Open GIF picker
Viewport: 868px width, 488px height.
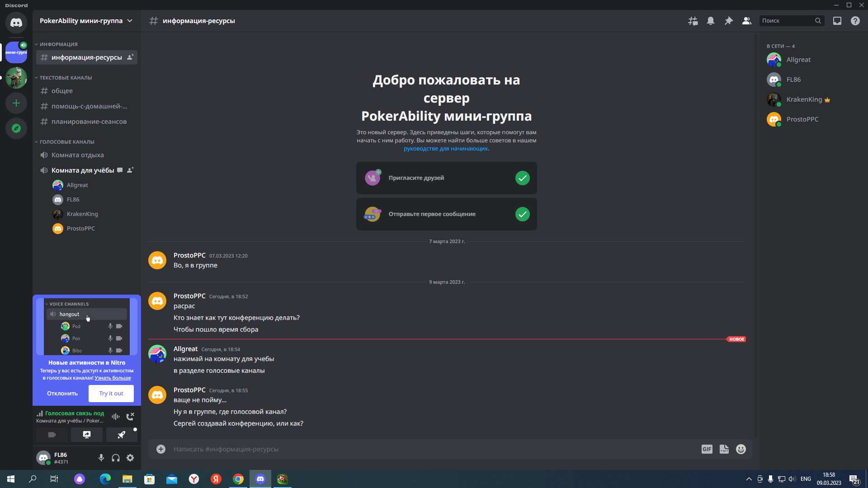707,449
